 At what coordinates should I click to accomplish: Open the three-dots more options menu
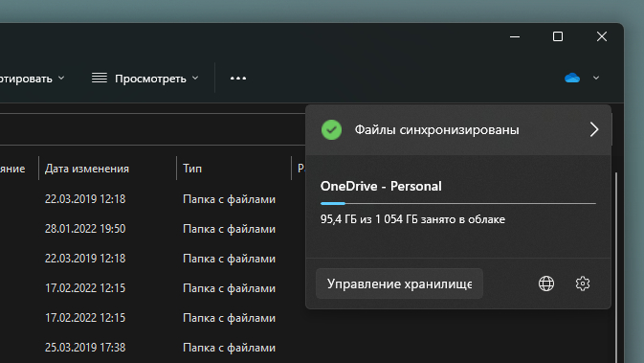tap(238, 79)
